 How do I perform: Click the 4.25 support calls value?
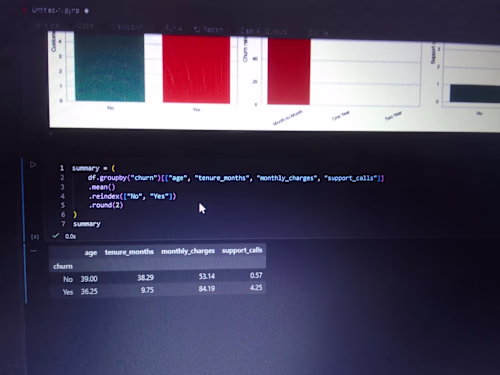point(256,287)
